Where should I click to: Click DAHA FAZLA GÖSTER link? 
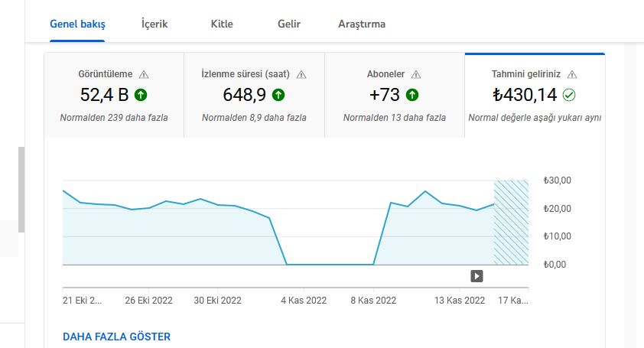click(x=117, y=337)
